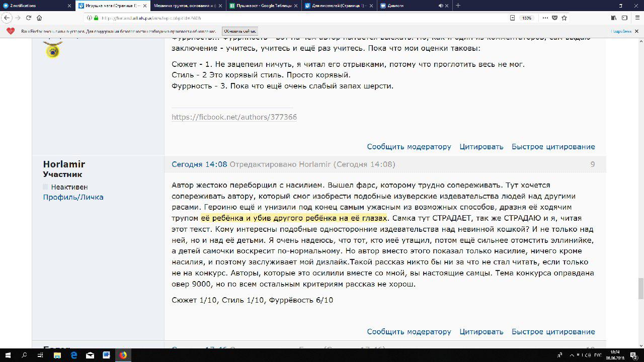Close the 'Диалоги' tab
The width and height of the screenshot is (644, 362).
tap(447, 6)
